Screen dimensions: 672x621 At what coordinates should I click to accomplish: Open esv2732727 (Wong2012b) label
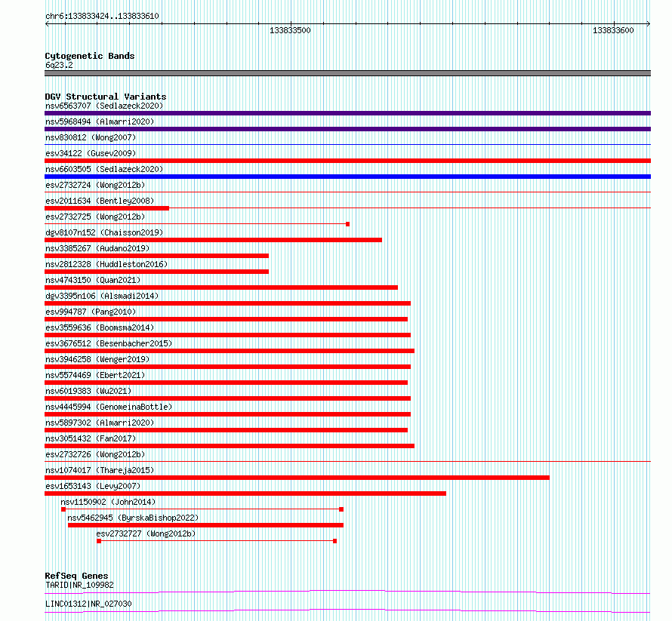pos(146,533)
